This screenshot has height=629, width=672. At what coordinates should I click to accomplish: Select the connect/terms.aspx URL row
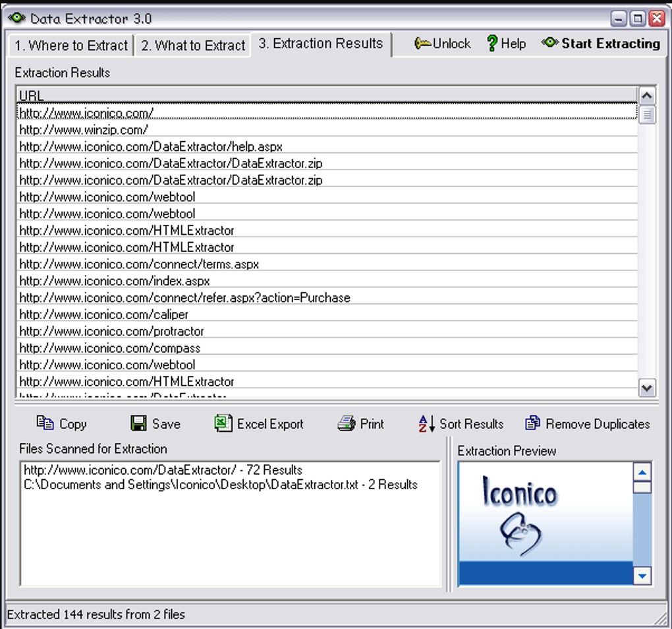click(327, 264)
